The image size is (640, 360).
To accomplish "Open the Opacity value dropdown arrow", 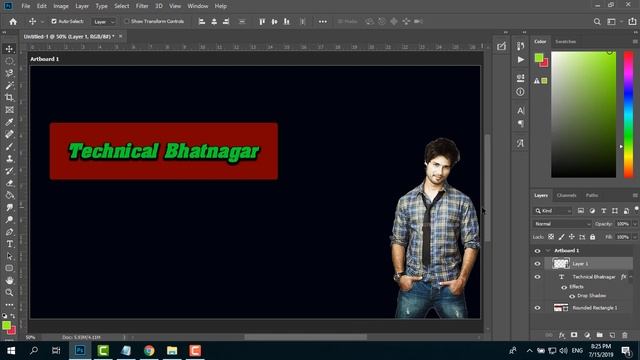I will tap(635, 224).
